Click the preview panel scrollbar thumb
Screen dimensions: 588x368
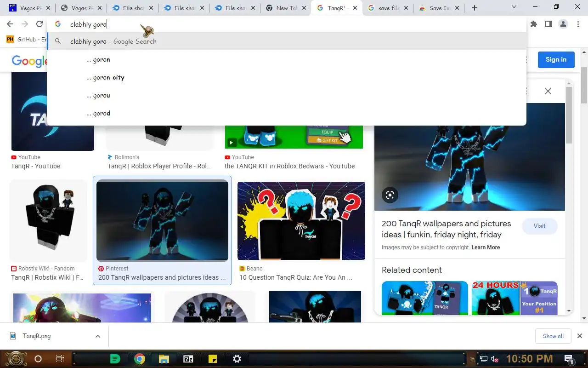point(569,115)
